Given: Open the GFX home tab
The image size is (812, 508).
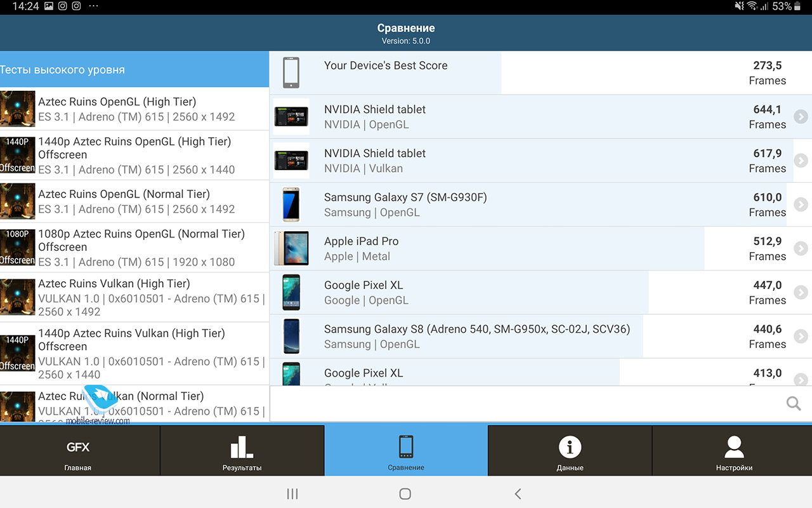Looking at the screenshot, I should coord(79,451).
